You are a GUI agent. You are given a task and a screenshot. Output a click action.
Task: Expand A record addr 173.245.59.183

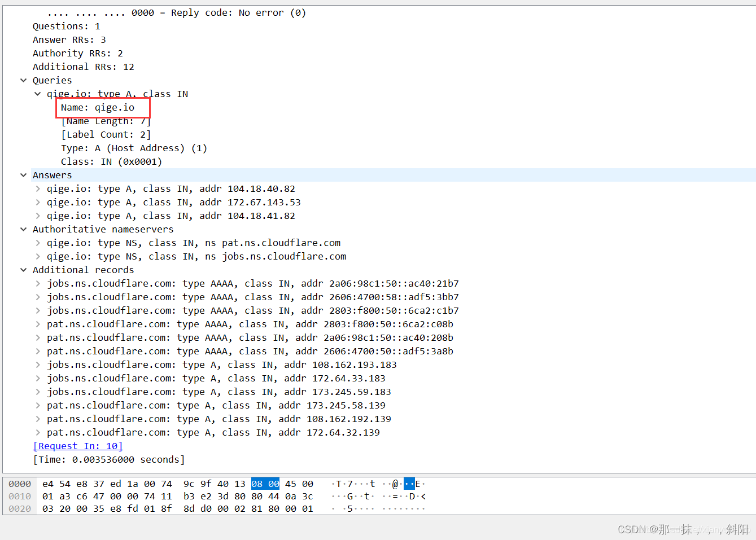pyautogui.click(x=37, y=392)
